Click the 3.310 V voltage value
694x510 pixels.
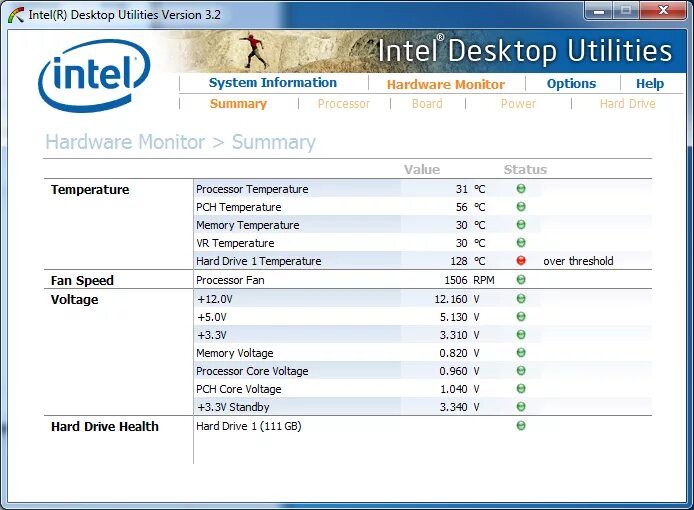click(x=459, y=335)
